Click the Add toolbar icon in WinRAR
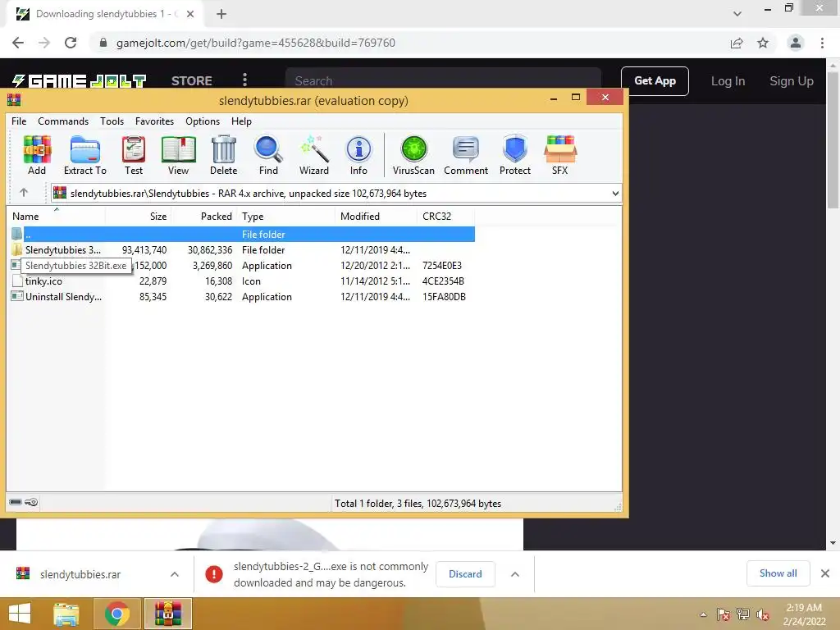This screenshot has height=630, width=840. [36, 155]
